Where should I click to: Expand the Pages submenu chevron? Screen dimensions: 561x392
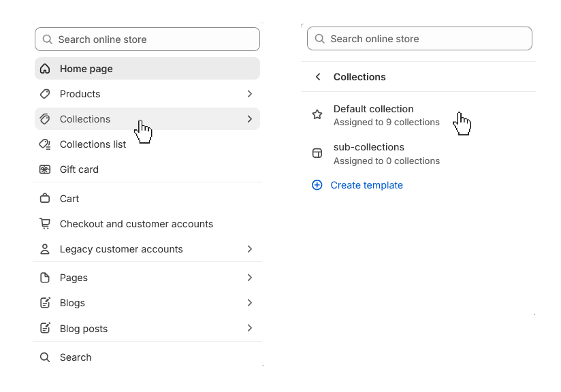[x=250, y=278]
